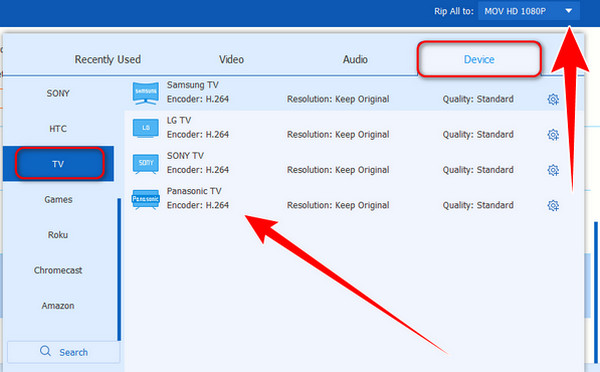Click the SONY TV device icon
This screenshot has height=372, width=600.
click(x=145, y=164)
